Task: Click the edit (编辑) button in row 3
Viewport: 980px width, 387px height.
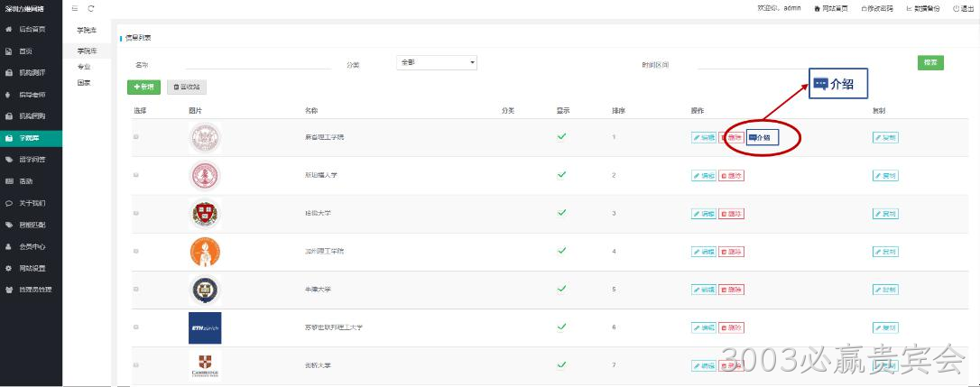Action: [704, 214]
